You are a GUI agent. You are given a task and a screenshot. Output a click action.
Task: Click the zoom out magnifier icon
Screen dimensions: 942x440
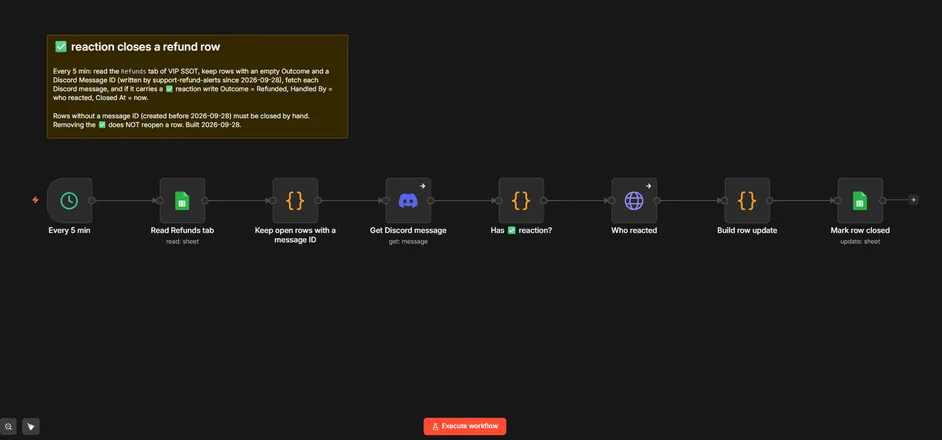(x=8, y=426)
